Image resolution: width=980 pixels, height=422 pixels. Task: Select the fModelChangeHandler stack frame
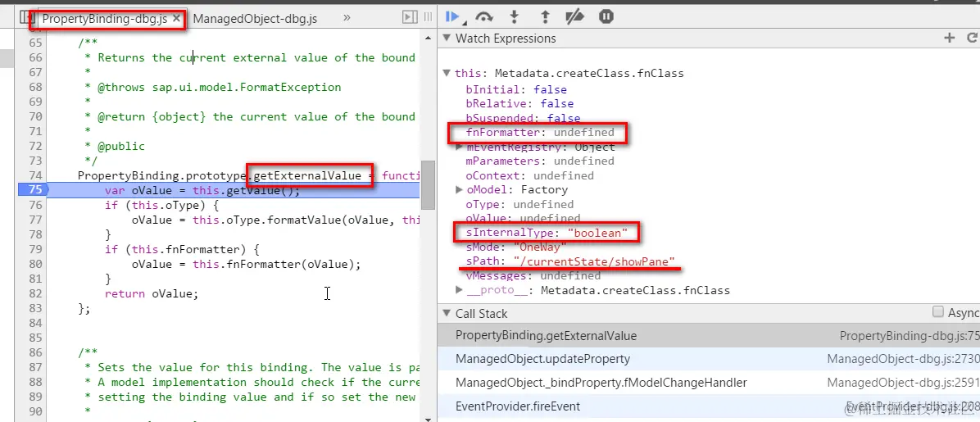click(x=709, y=383)
